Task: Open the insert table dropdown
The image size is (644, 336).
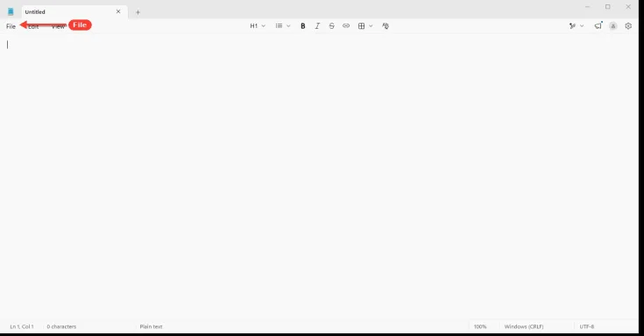Action: coord(365,26)
